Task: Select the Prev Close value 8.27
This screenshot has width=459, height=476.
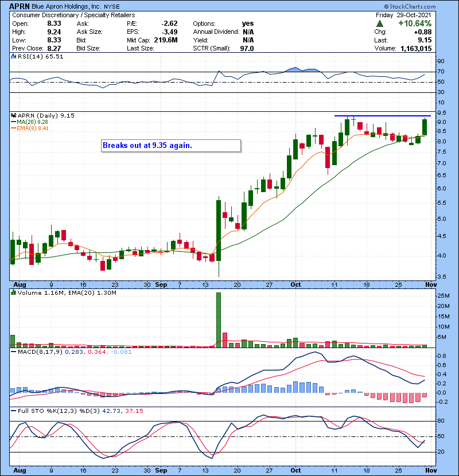Action: point(54,49)
